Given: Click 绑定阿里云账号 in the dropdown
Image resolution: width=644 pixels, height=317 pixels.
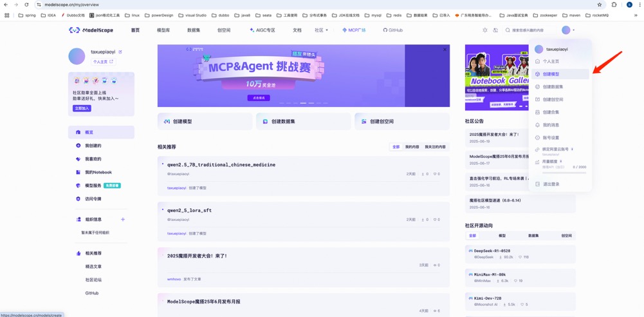Looking at the screenshot, I should pos(556,149).
